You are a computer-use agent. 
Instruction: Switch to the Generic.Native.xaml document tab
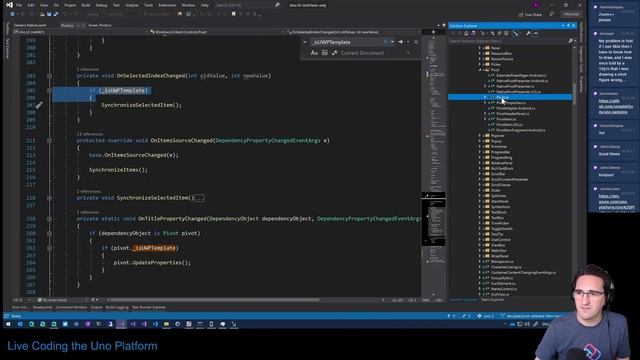(x=30, y=25)
